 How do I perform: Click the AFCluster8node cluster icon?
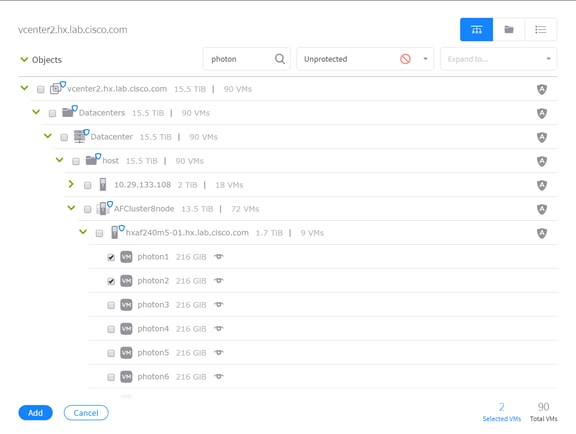(104, 208)
